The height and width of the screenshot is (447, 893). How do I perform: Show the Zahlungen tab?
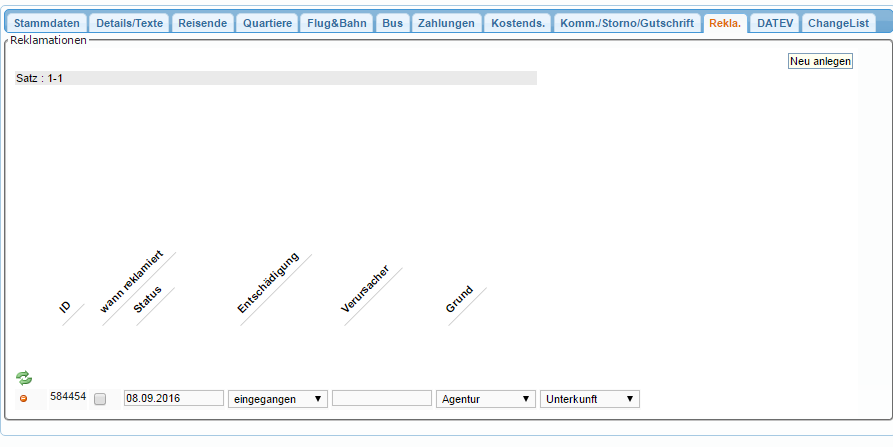(446, 23)
